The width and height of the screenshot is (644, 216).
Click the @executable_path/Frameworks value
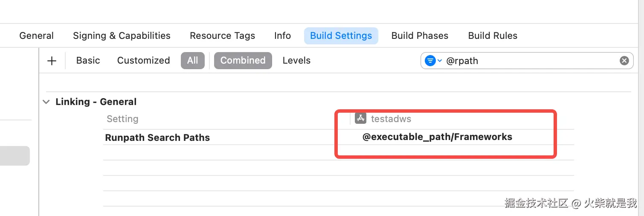pyautogui.click(x=437, y=137)
